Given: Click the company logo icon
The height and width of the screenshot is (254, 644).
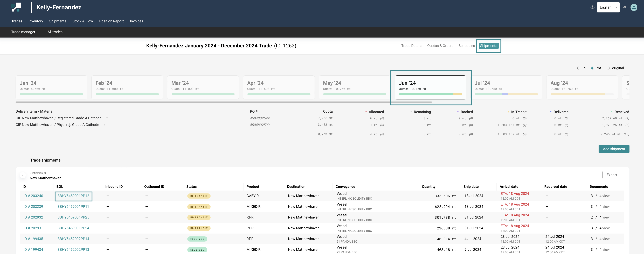Looking at the screenshot, I should tap(16, 7).
